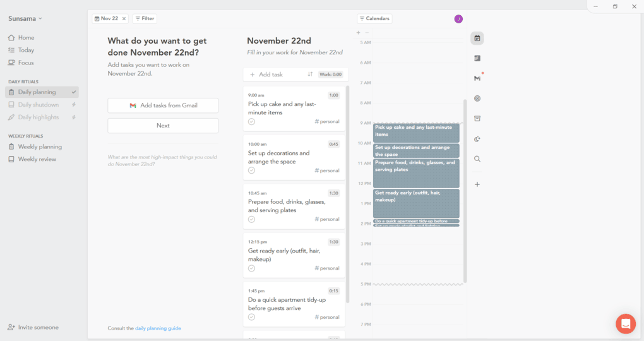Screen dimensions: 644x341
Task: Open the Focus view in sidebar
Action: 26,63
